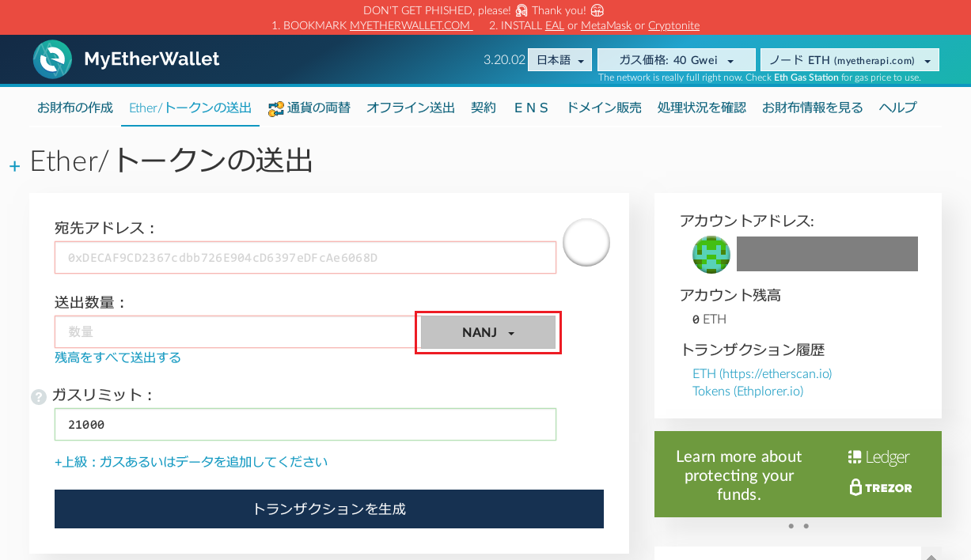Click the トランザクションを生成 button

tap(329, 509)
